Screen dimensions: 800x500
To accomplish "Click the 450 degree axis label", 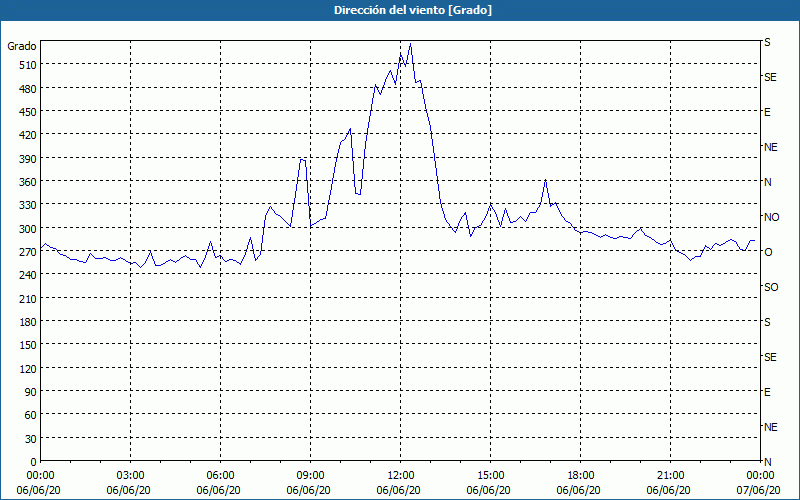I will click(28, 112).
